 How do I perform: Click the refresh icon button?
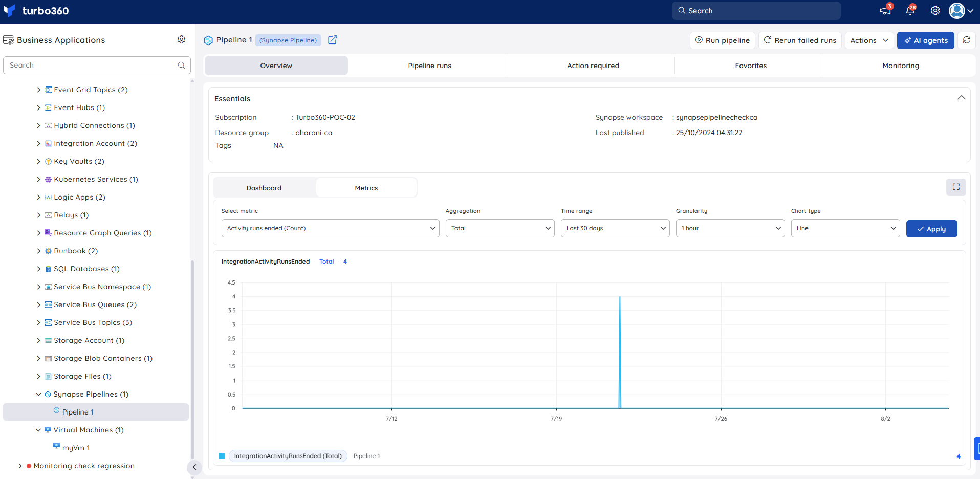(967, 40)
